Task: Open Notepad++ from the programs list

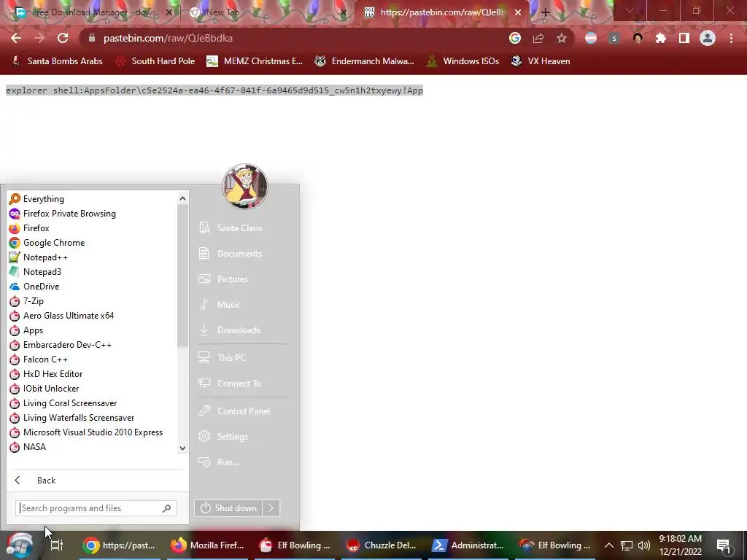Action: pyautogui.click(x=93, y=257)
